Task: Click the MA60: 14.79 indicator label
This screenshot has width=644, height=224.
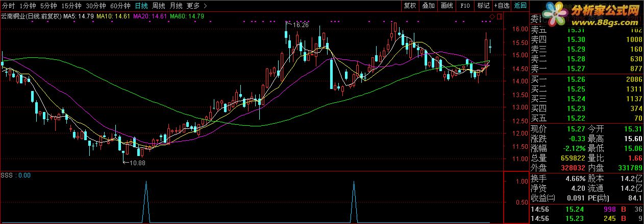Action: pyautogui.click(x=187, y=16)
